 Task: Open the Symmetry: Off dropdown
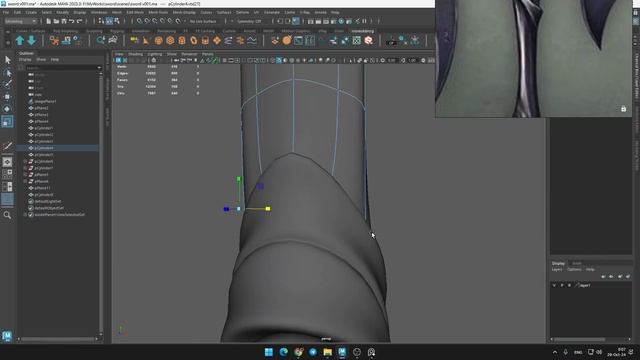coord(249,21)
